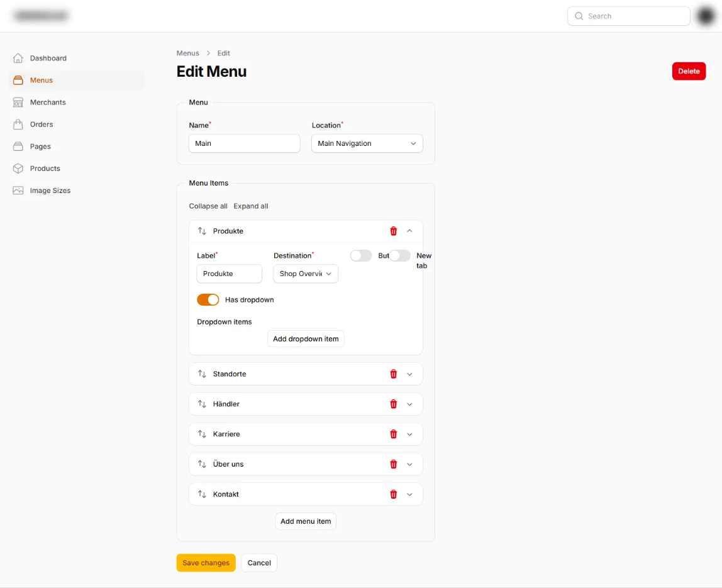Click the Search box in the header
Image resolution: width=722 pixels, height=588 pixels.
pos(628,16)
